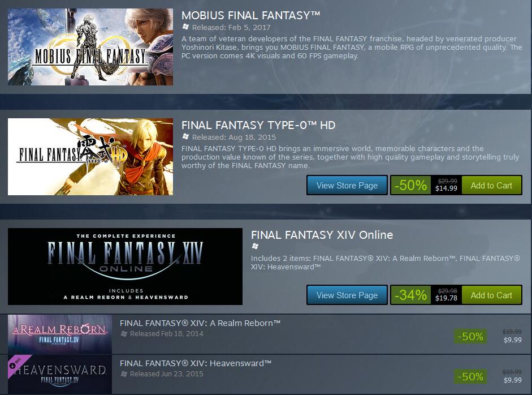Add FINAL FANTASY TYPE-0 HD to cart
532x395 pixels.
coord(491,186)
